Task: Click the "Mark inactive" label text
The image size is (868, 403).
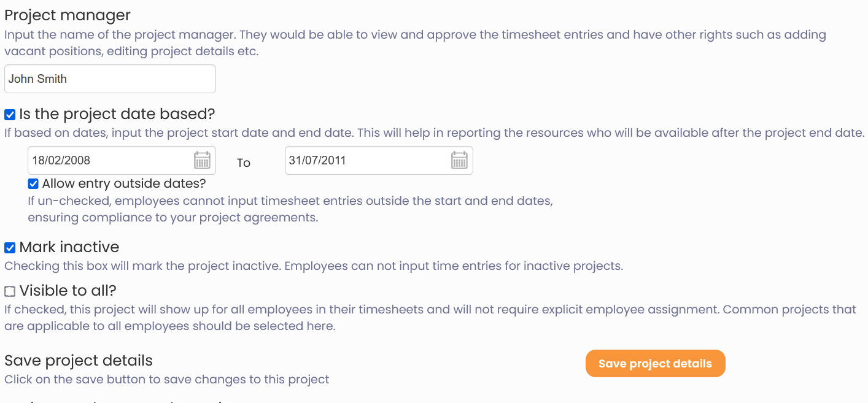Action: coord(69,247)
